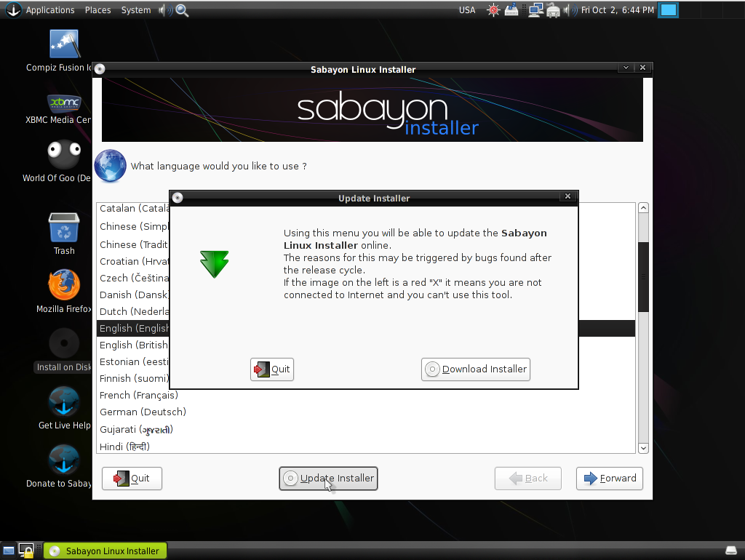Click the globe language icon in installer
Screen dimensions: 745x560
click(111, 166)
